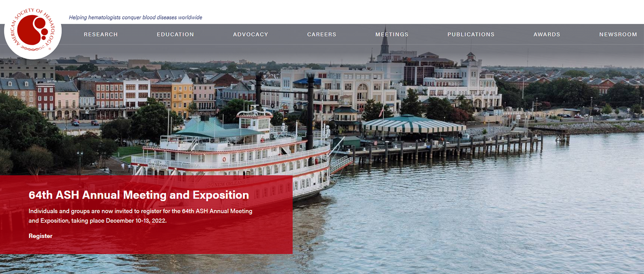Go to the Careers section

322,34
